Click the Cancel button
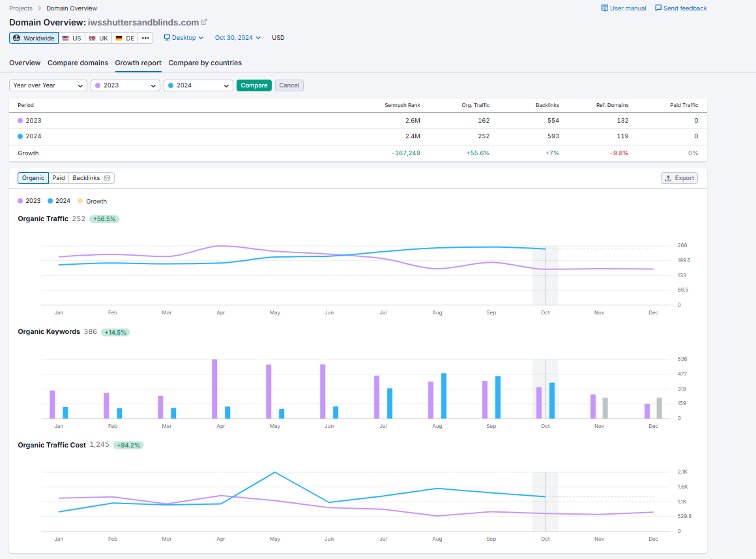 [x=289, y=85]
